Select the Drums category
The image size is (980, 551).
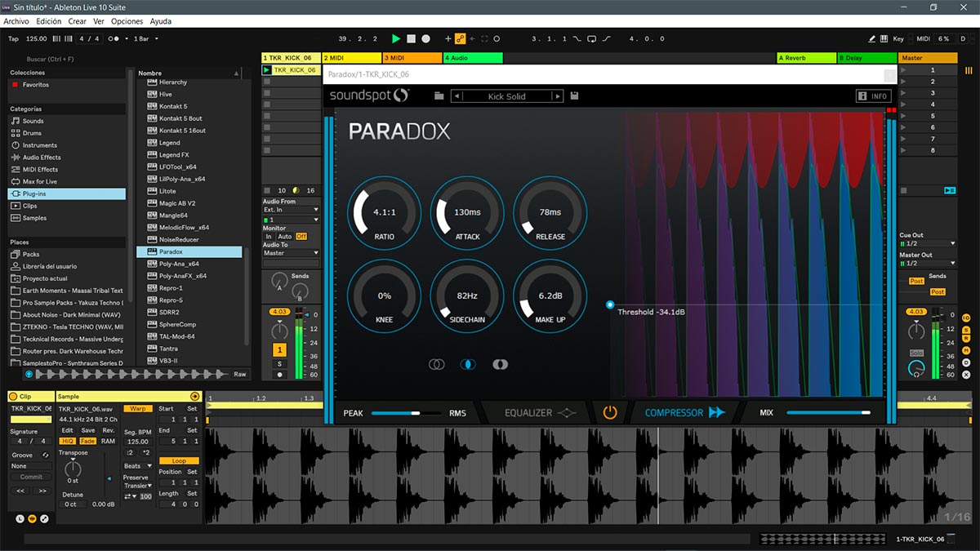click(x=32, y=133)
